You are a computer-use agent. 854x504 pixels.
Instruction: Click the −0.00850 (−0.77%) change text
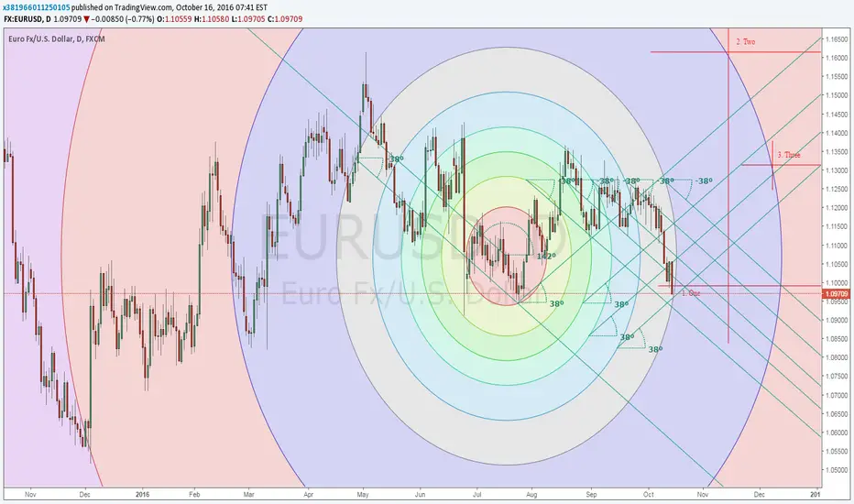tap(123, 19)
